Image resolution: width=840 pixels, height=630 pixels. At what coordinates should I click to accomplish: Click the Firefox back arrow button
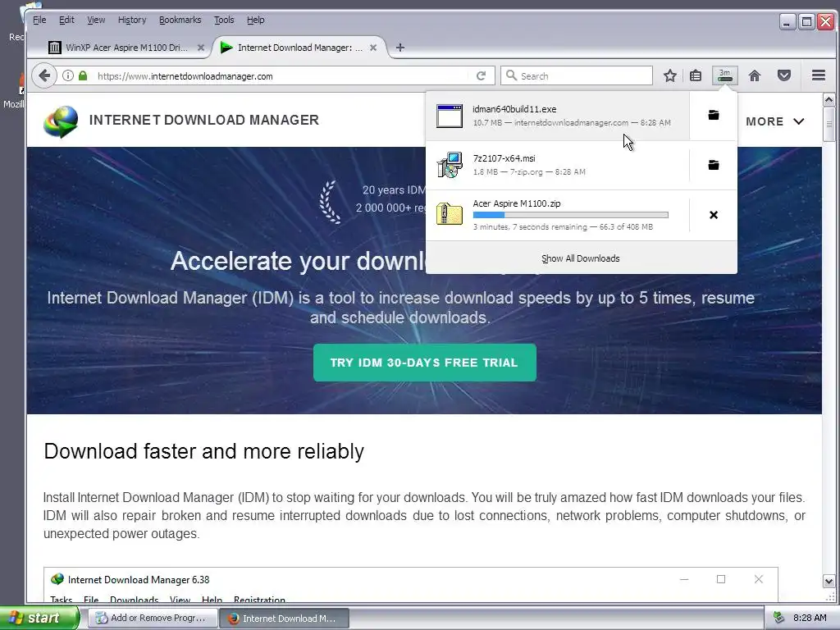[x=44, y=75]
